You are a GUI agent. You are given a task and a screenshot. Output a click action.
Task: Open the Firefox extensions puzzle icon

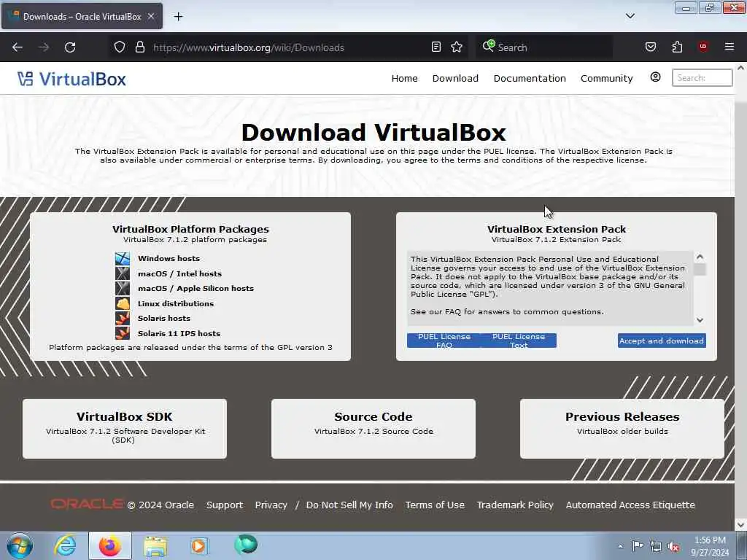pyautogui.click(x=677, y=47)
